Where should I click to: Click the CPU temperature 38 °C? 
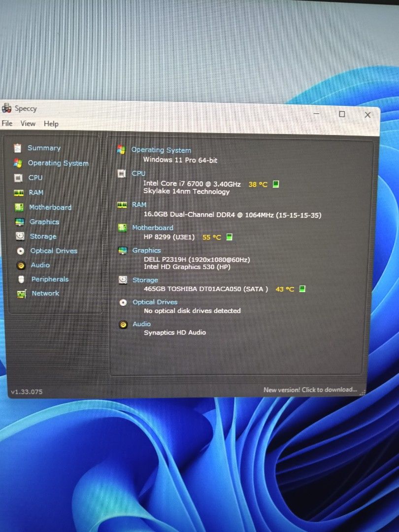point(258,185)
